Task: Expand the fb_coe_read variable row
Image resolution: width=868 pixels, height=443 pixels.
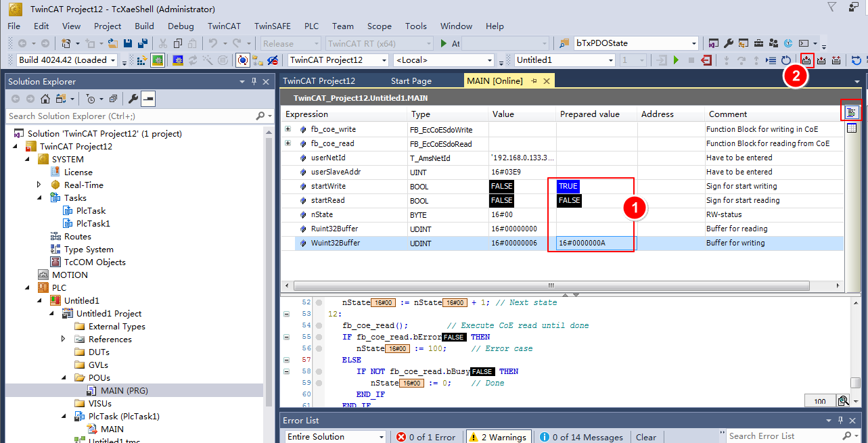Action: [288, 143]
